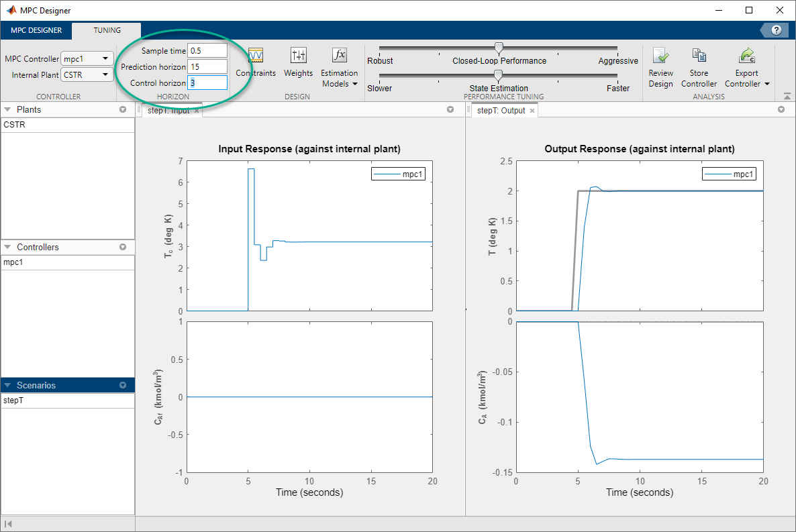Click inside the Control horizon field
This screenshot has width=796, height=532.
pos(208,81)
